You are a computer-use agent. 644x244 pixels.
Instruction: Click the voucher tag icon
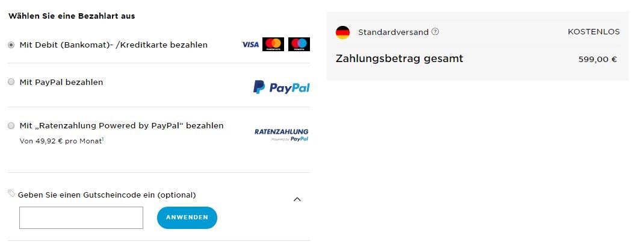[11, 193]
